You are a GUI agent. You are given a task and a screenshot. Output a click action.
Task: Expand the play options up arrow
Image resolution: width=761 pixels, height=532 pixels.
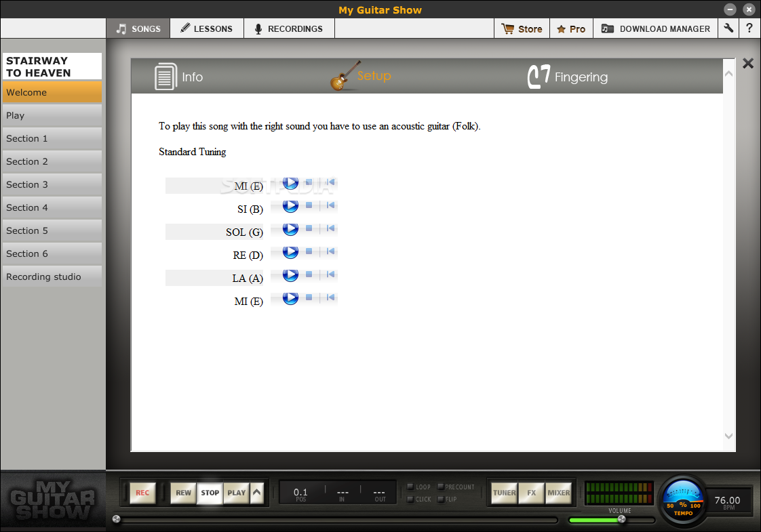[257, 493]
